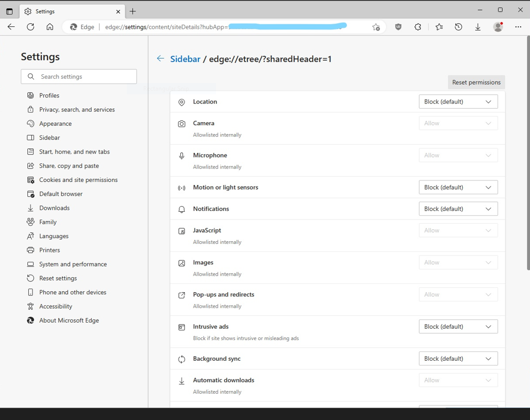This screenshot has width=530, height=420.
Task: Open Settings and more ellipsis menu
Action: [518, 27]
